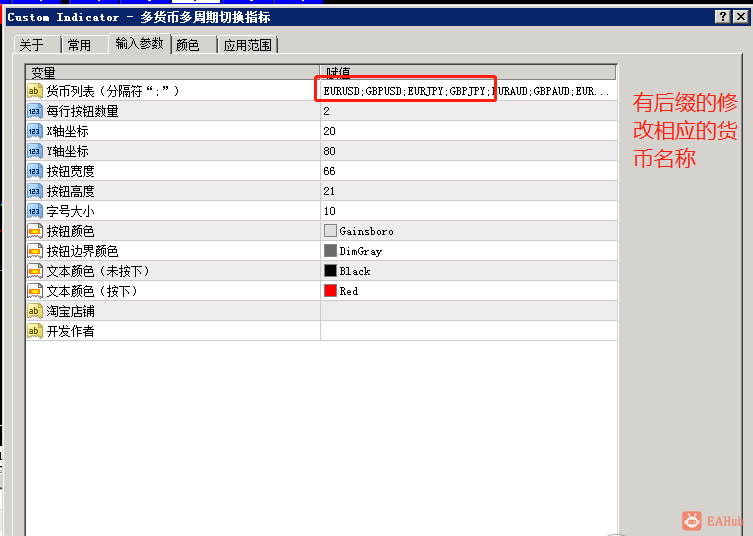
Task: Click the color icon beside 按钮颜色
Action: pos(35,231)
